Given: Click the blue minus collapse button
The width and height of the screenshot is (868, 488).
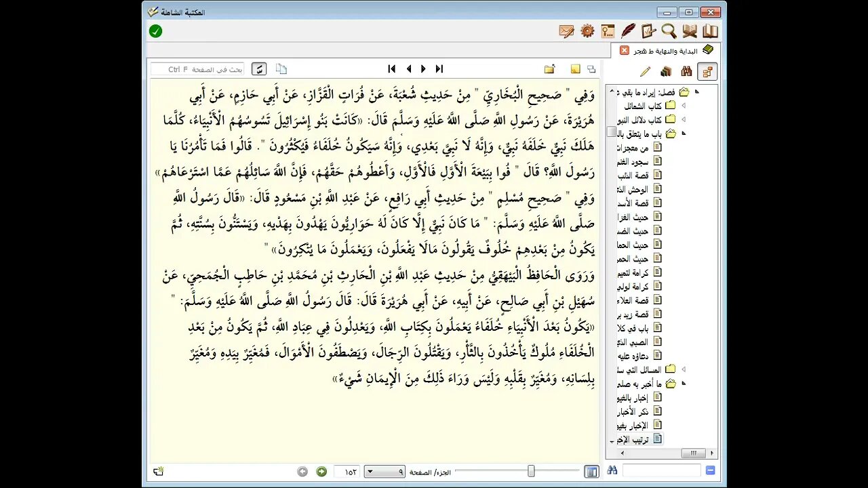Looking at the screenshot, I should point(710,470).
